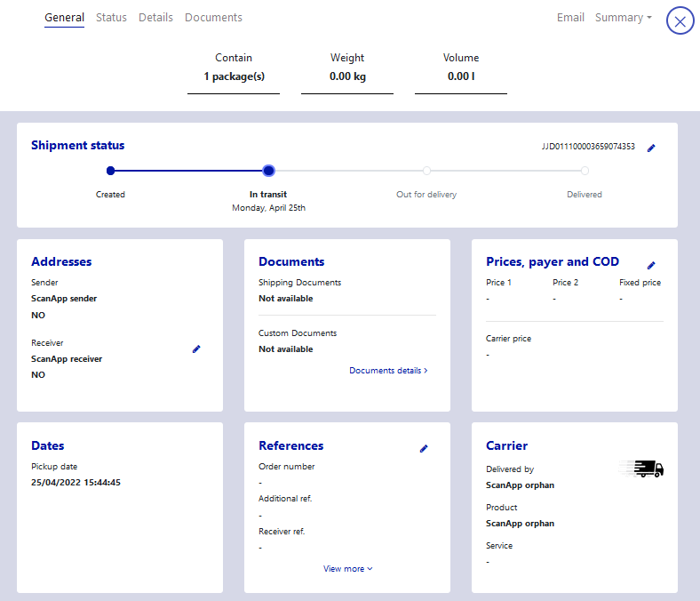700x601 pixels.
Task: Switch to the Details tab
Action: [155, 18]
